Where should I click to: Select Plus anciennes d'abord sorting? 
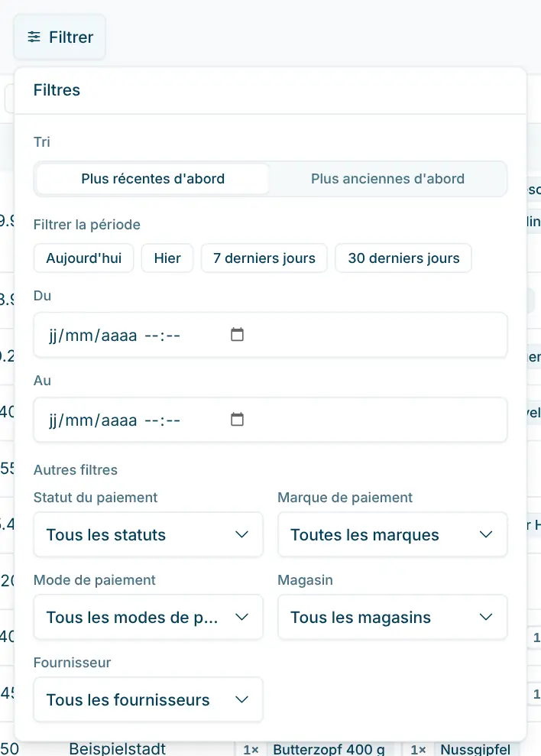(x=387, y=179)
